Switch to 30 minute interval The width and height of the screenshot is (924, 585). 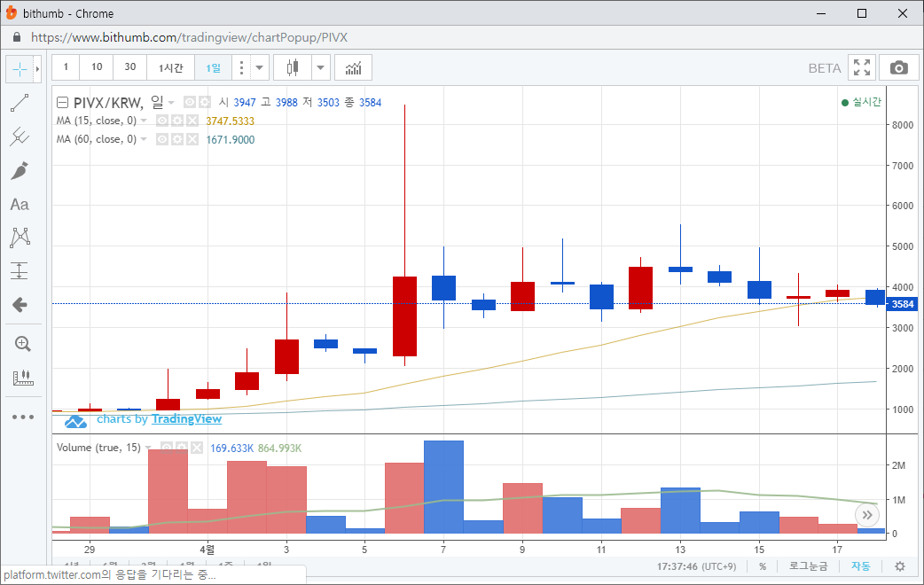pos(130,67)
